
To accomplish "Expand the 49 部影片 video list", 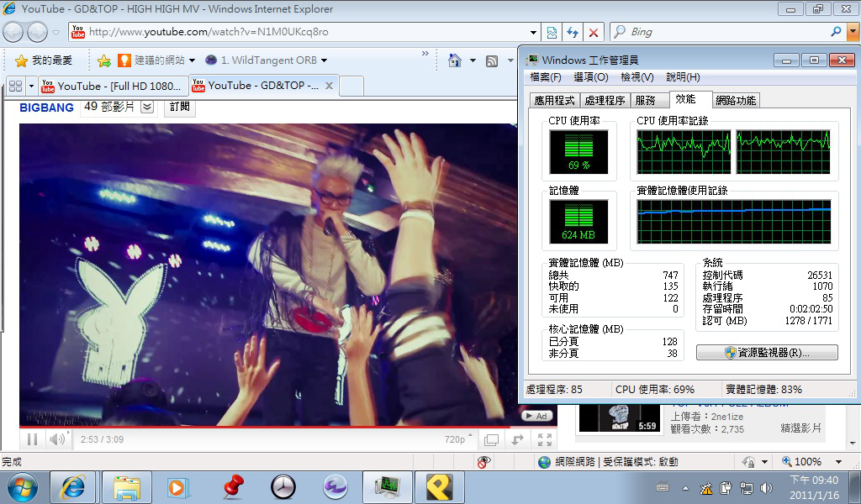I will pos(147,107).
